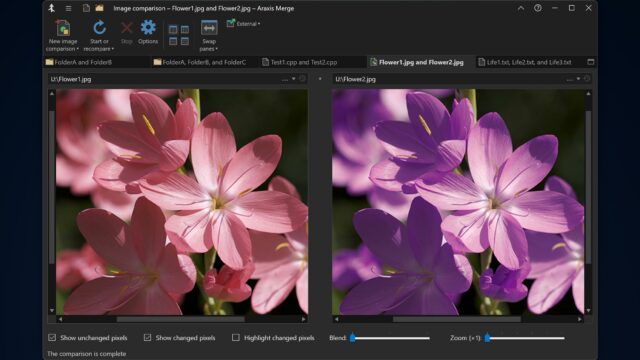The image size is (640, 360).
Task: Click 'The comparison is complete' status text
Action: pos(87,353)
